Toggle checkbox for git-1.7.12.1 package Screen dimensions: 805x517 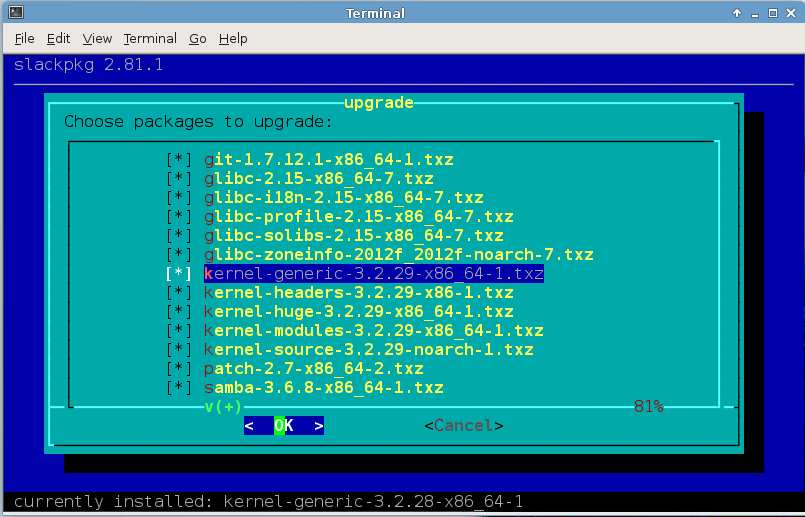(x=179, y=159)
